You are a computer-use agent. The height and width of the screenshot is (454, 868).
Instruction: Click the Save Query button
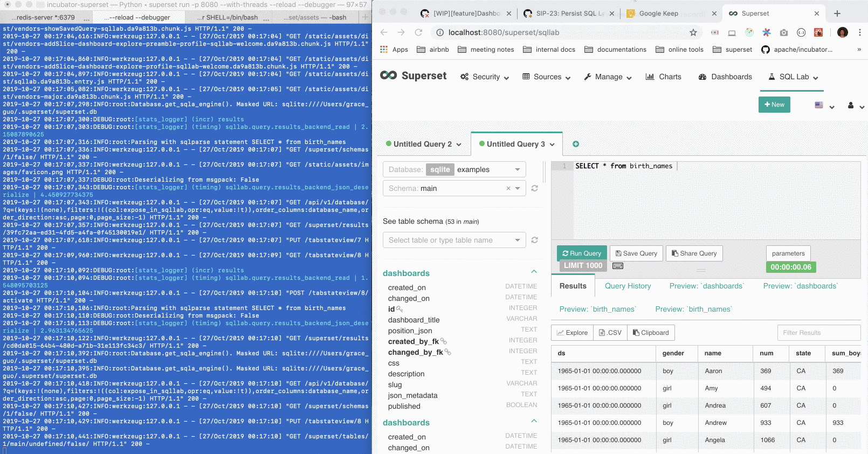pyautogui.click(x=636, y=253)
